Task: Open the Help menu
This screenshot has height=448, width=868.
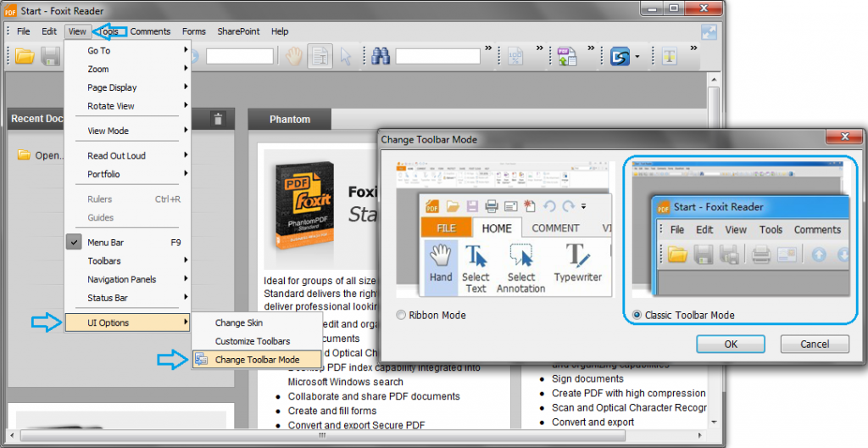Action: tap(280, 31)
